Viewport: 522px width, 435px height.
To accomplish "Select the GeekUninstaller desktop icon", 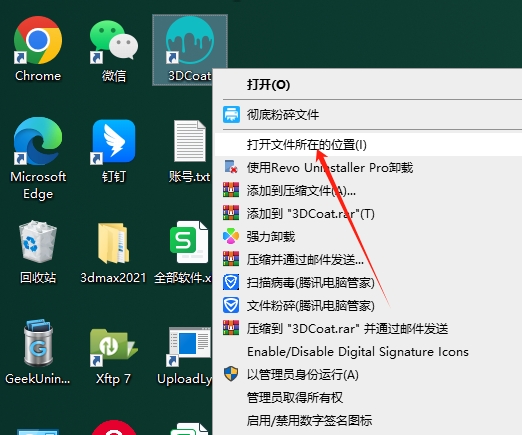I will tap(38, 353).
